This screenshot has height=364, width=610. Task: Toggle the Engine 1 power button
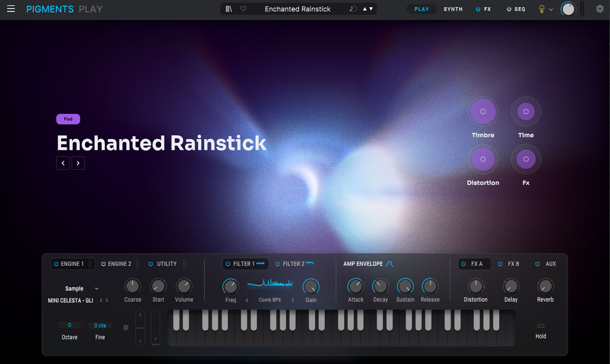(x=56, y=264)
